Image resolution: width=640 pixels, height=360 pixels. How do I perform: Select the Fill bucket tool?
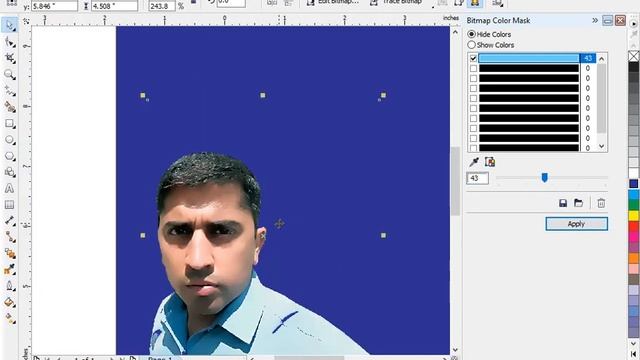[x=9, y=302]
